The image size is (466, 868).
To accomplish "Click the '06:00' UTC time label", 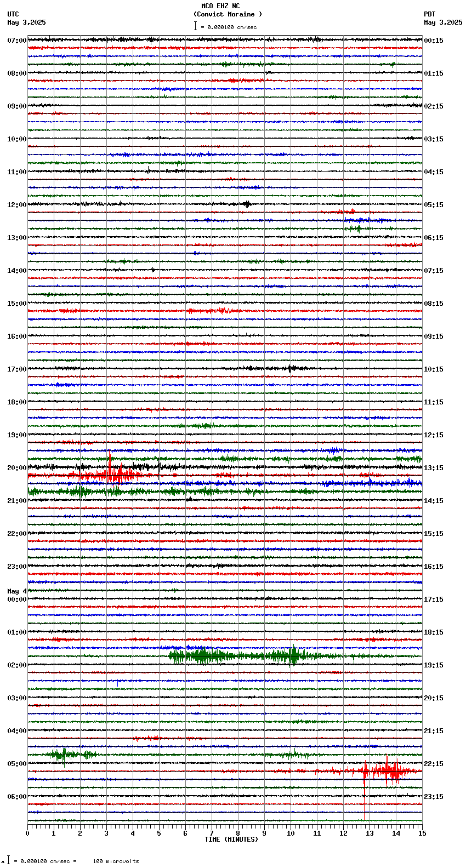I will pyautogui.click(x=17, y=797).
